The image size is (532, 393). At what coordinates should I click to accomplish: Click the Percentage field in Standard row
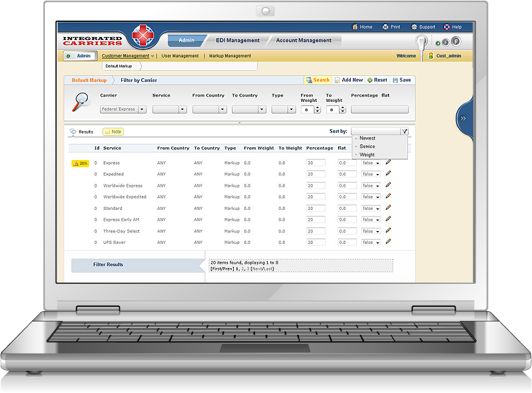(316, 209)
